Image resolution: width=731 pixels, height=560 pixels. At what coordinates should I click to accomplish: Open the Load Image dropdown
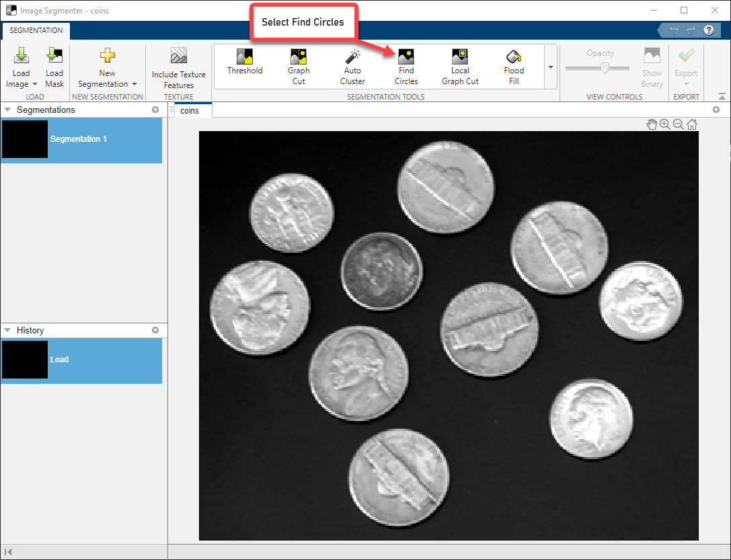point(34,85)
